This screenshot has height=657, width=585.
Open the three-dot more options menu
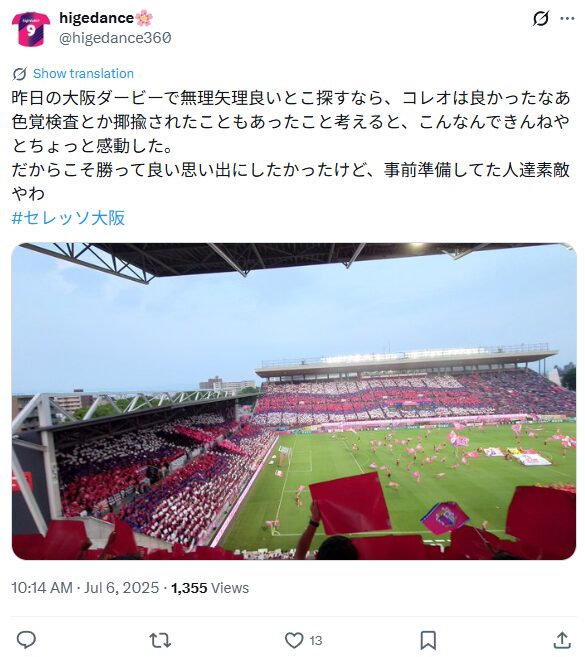(567, 18)
